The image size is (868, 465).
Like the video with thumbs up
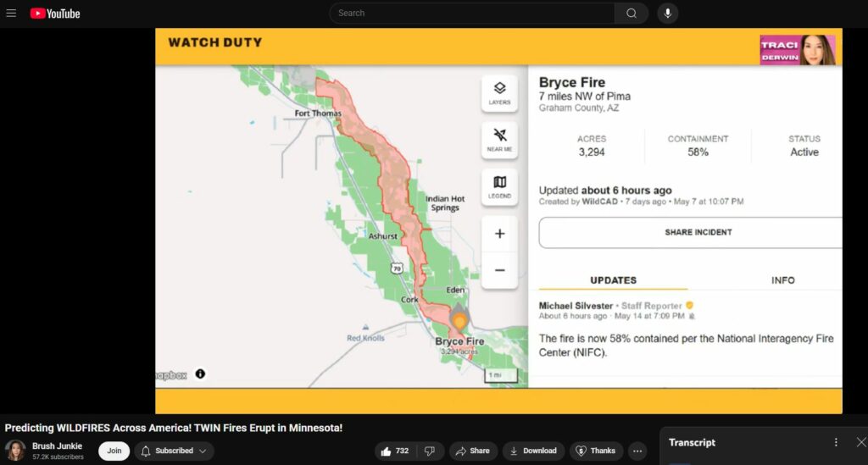coord(394,451)
